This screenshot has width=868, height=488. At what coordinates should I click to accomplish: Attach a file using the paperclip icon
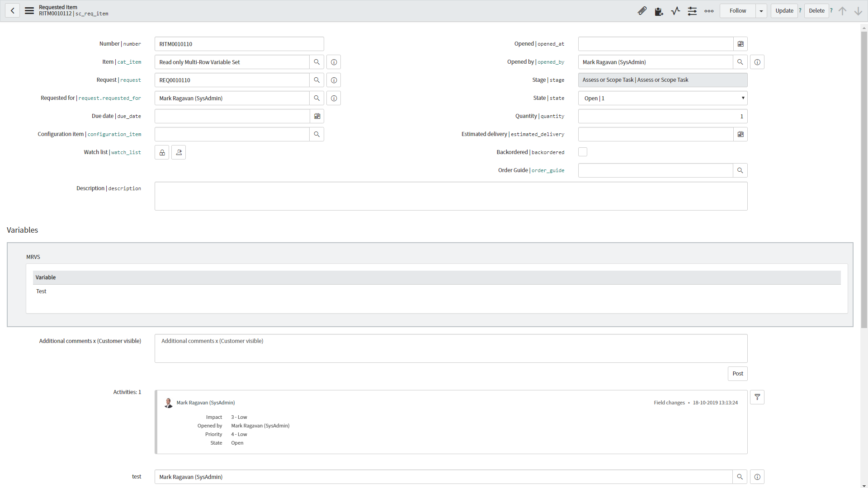642,10
